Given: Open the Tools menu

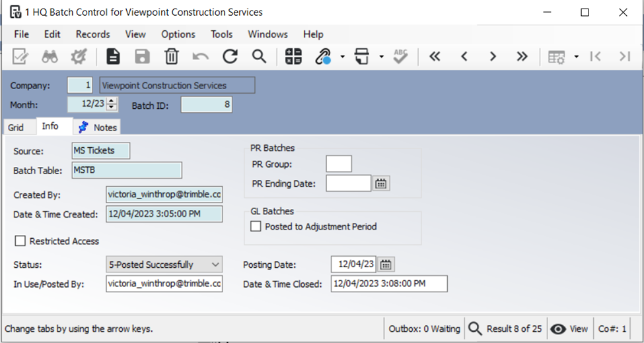Looking at the screenshot, I should tap(222, 34).
